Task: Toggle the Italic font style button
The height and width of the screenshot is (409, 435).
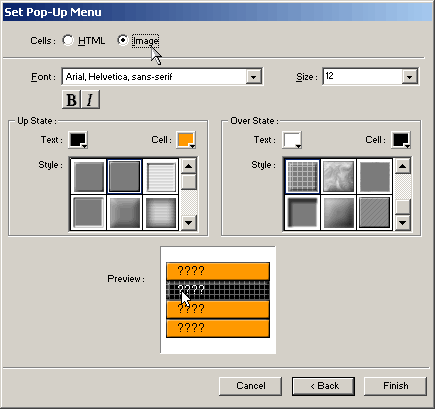Action: (x=90, y=100)
